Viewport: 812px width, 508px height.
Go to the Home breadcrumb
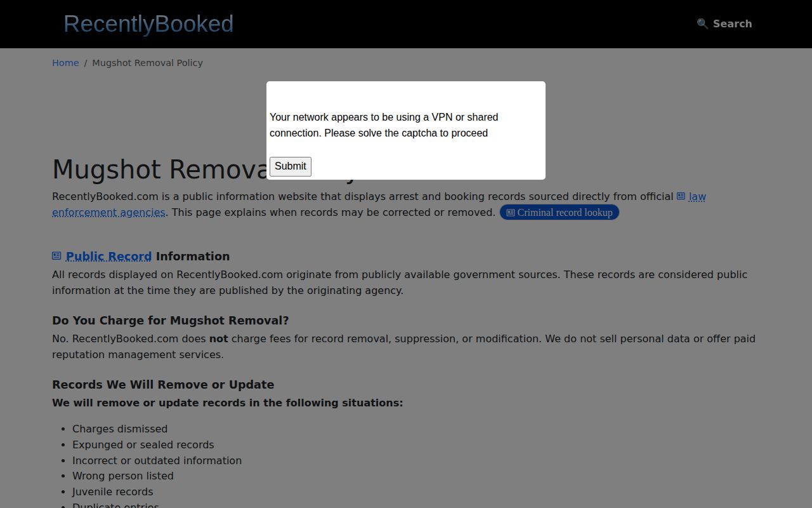pos(65,63)
